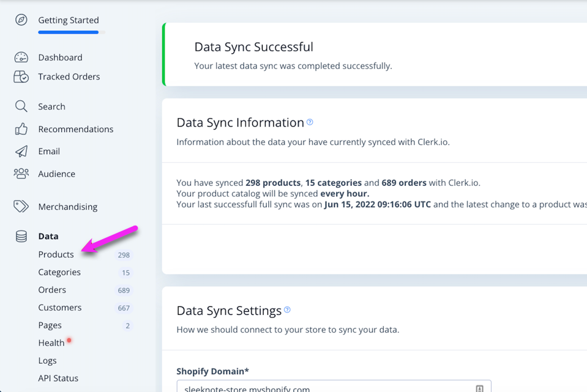
Task: Click the 689 orders count badge
Action: [124, 290]
